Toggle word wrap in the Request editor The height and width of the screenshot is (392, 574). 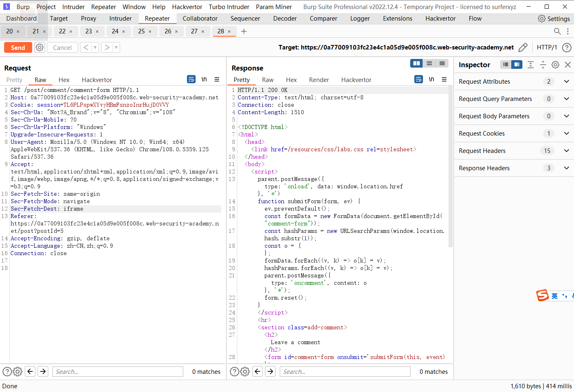pos(191,79)
